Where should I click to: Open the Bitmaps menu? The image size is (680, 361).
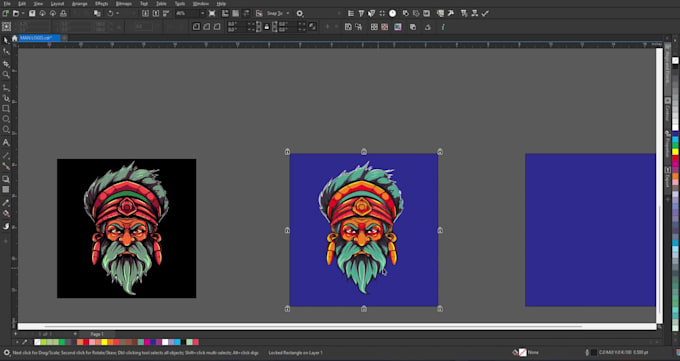coord(124,3)
